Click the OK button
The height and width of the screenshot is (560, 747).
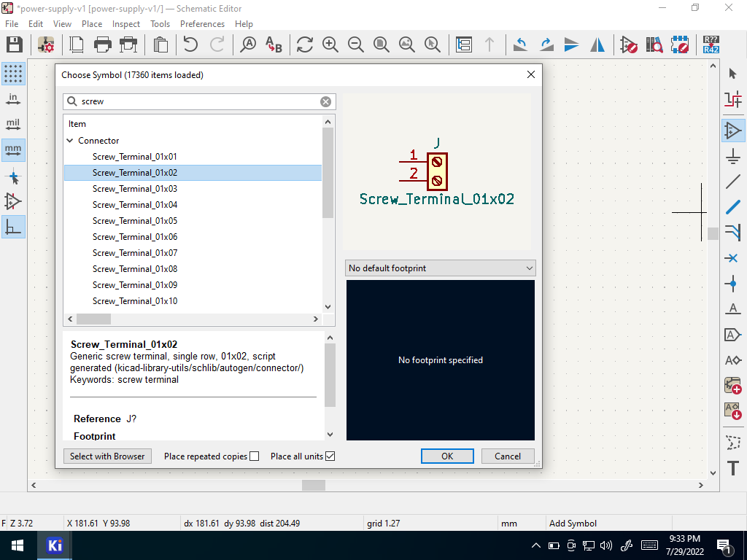click(x=447, y=456)
